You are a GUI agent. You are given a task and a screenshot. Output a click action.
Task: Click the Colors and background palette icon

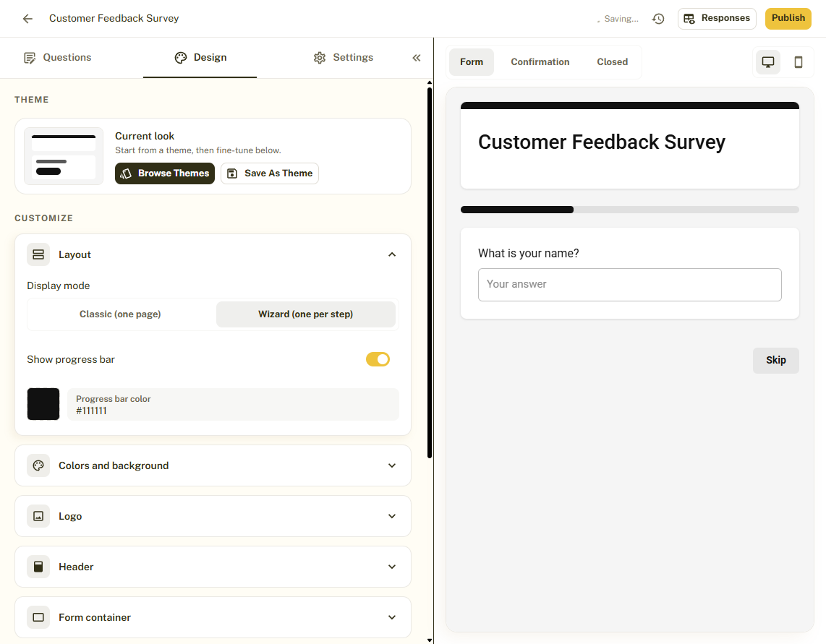pyautogui.click(x=38, y=465)
